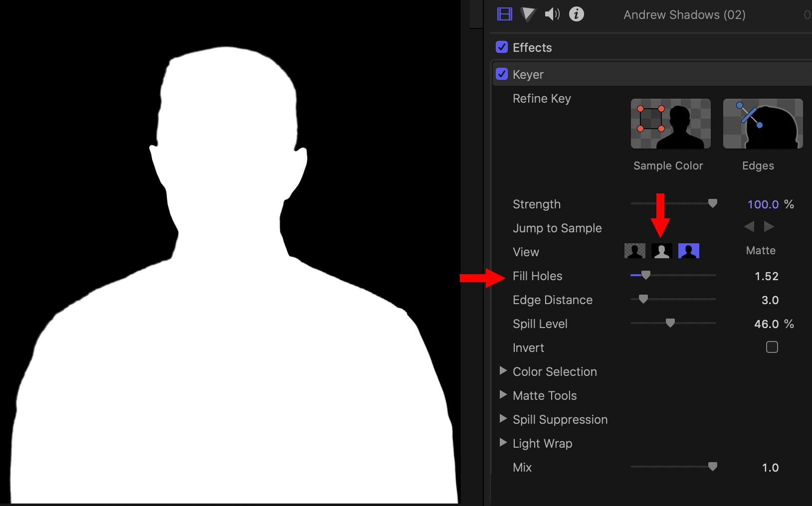Viewport: 812px width, 506px height.
Task: Click the Fill Holes slider handle
Action: pos(646,275)
